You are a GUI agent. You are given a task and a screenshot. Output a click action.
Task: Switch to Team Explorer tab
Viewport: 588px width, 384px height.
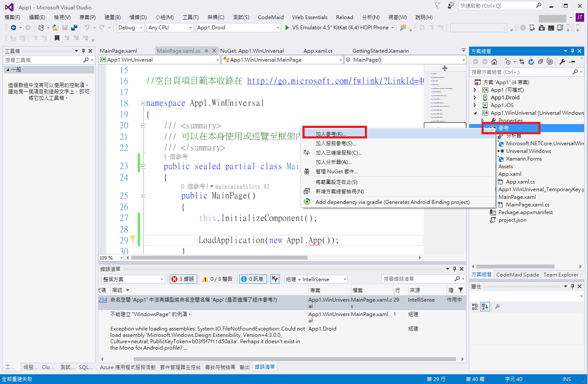tap(561, 275)
